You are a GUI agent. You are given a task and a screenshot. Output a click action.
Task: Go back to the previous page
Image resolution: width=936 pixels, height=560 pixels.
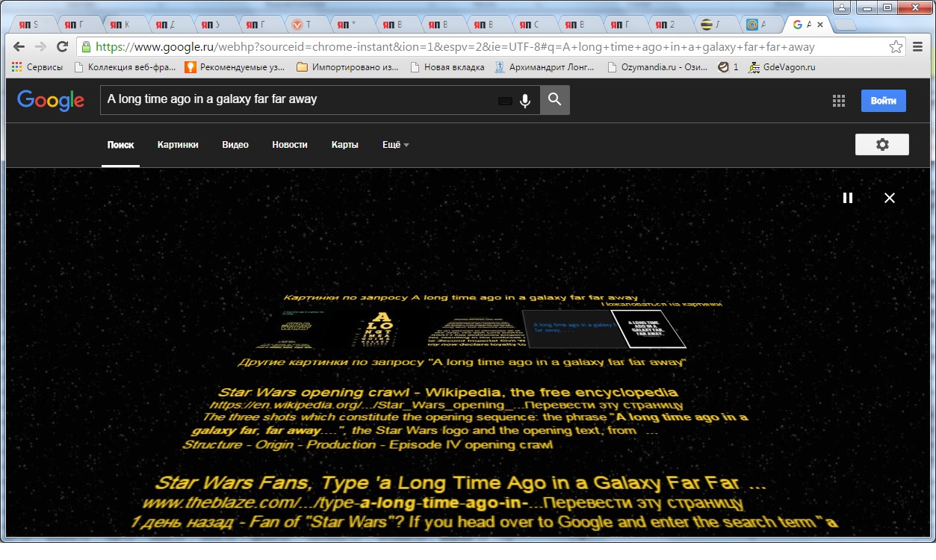click(19, 47)
